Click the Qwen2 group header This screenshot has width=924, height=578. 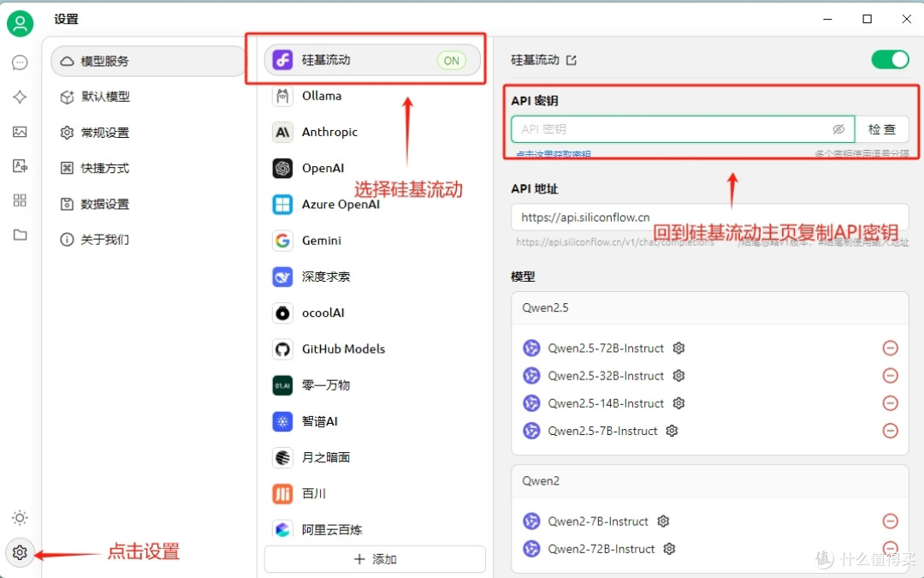coord(710,481)
